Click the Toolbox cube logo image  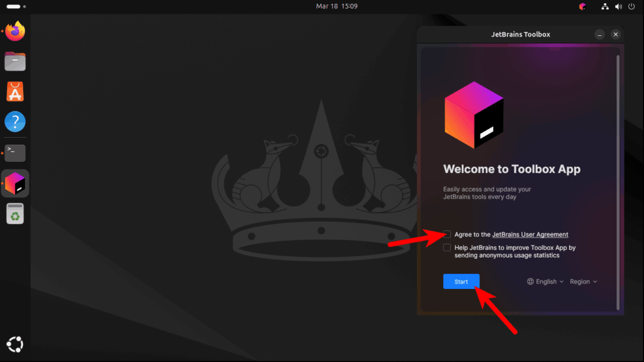(474, 115)
